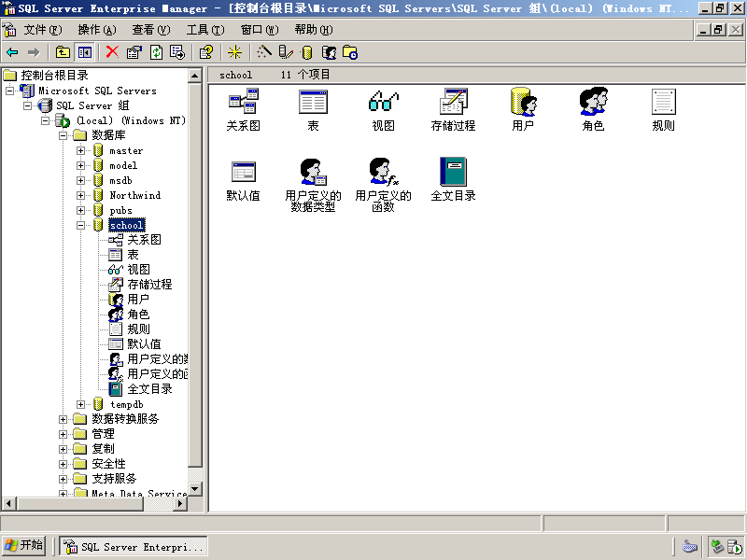Click the tree vertical scrollbar up arrow
The image size is (747, 560).
click(x=195, y=76)
